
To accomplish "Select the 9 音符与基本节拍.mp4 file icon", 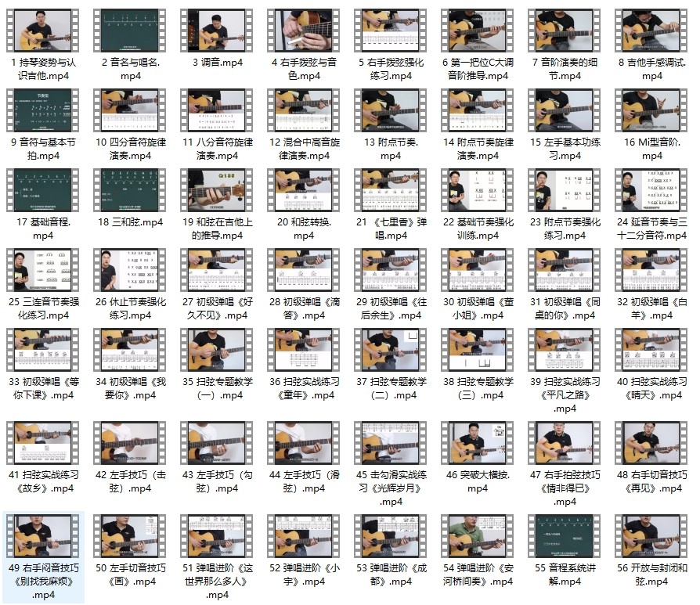I will [42, 109].
